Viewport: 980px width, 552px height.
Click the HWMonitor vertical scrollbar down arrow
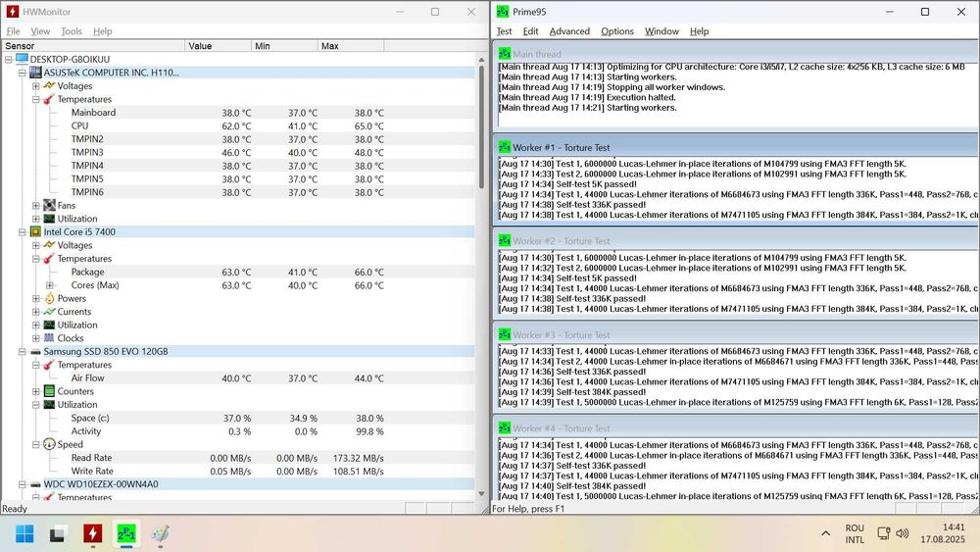click(482, 494)
